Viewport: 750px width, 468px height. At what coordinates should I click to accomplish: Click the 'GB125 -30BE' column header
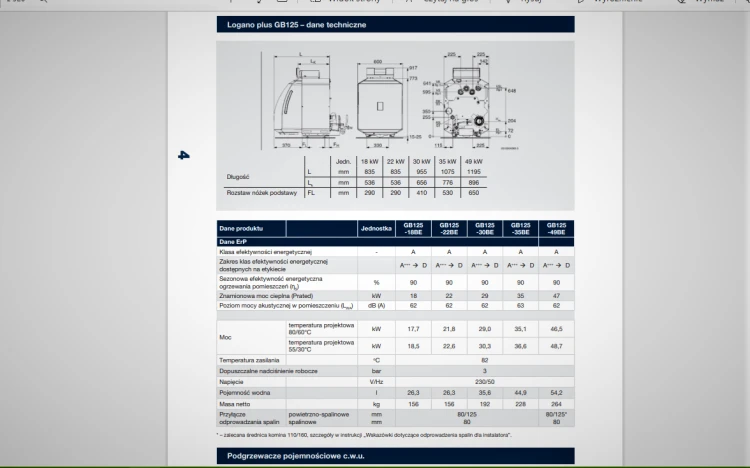pos(485,229)
